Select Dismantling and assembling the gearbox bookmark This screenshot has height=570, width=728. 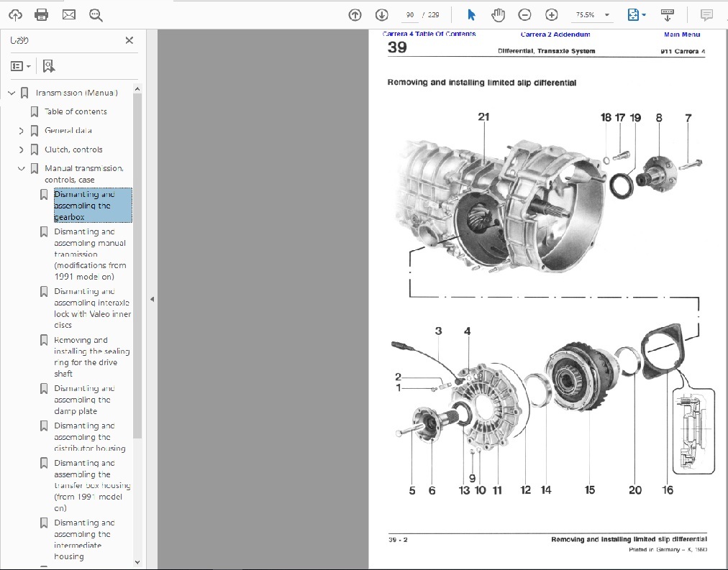click(93, 206)
